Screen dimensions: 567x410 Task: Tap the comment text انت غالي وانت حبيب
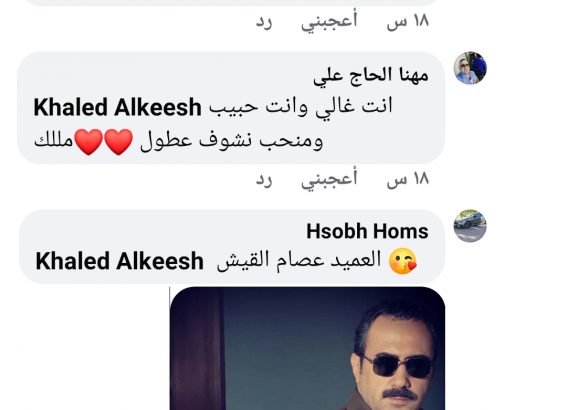point(301,107)
